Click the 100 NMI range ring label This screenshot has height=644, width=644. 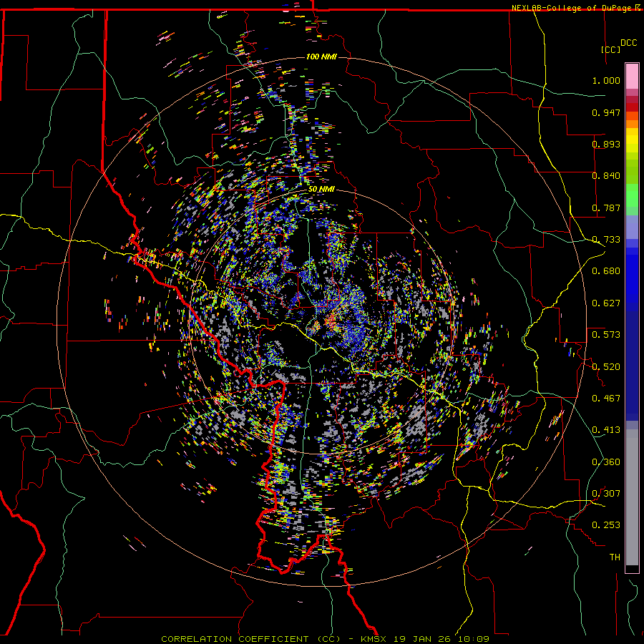[x=321, y=57]
